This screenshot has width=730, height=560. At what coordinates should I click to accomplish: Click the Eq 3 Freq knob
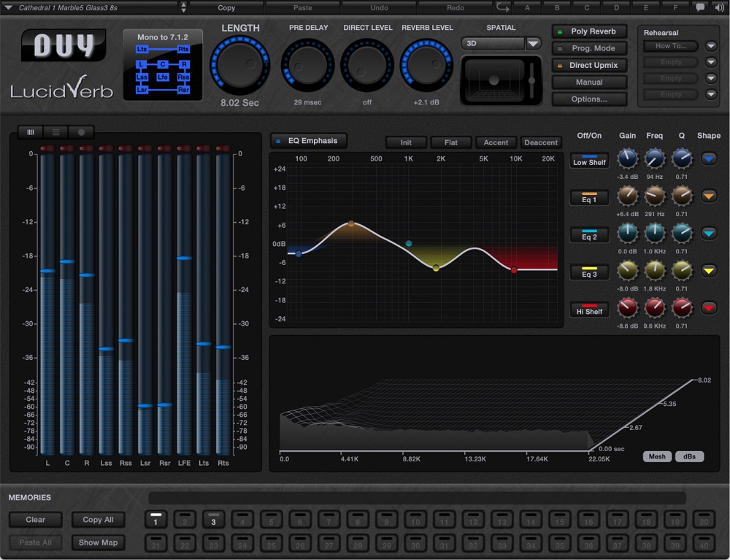(x=655, y=271)
